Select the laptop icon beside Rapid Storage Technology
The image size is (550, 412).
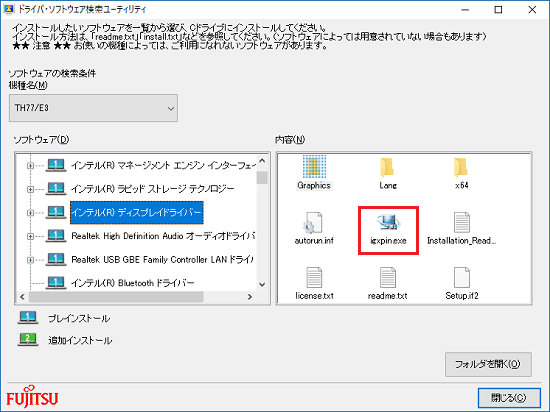point(56,189)
